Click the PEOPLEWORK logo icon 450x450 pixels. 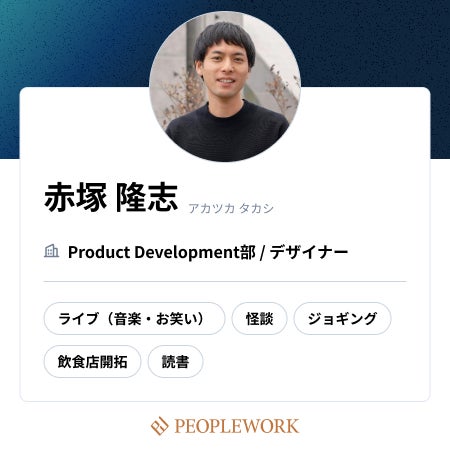click(x=160, y=426)
